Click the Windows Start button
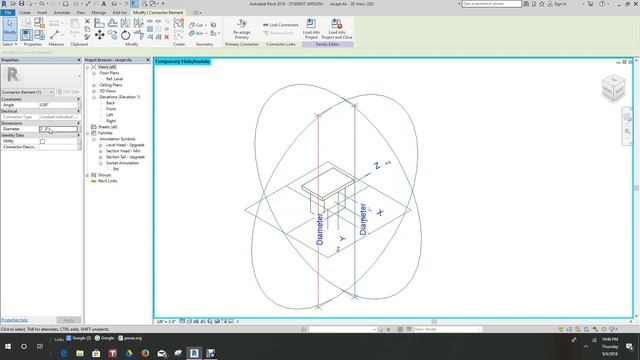 pyautogui.click(x=8, y=347)
